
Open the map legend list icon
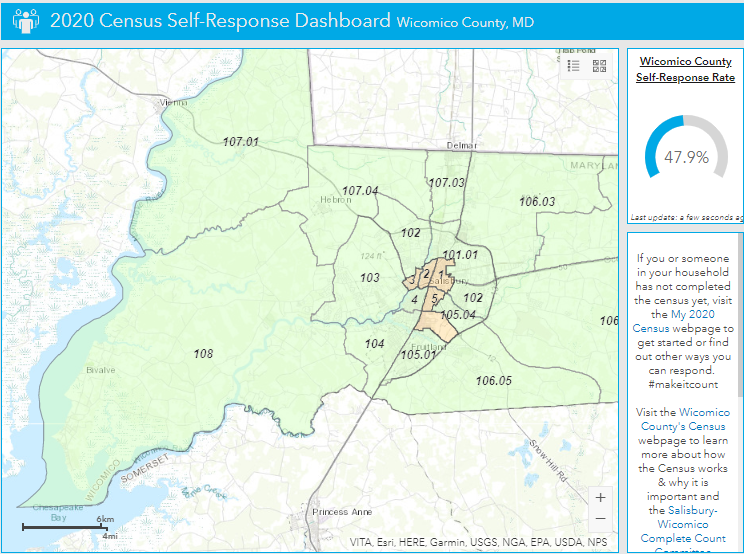pyautogui.click(x=574, y=66)
